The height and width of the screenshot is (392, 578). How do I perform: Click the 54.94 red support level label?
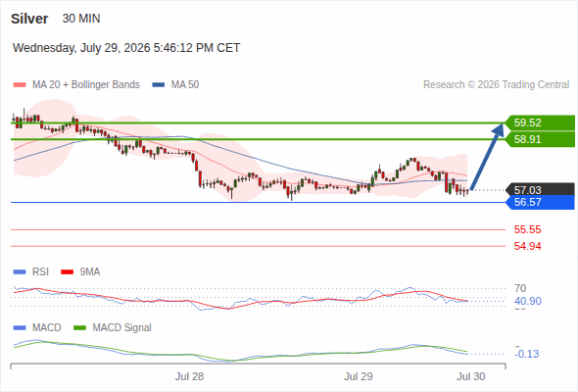[527, 246]
